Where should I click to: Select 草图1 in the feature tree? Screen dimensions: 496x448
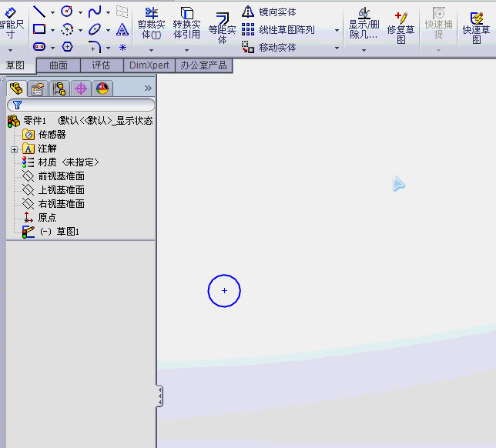pyautogui.click(x=51, y=232)
